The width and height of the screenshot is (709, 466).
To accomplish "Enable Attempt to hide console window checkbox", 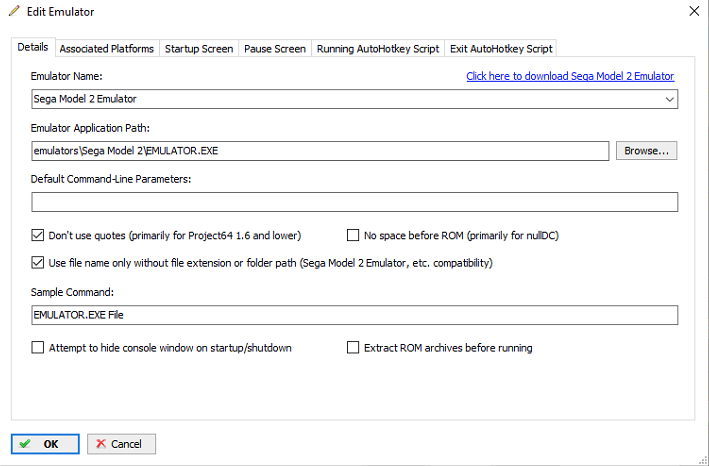I will tap(38, 348).
